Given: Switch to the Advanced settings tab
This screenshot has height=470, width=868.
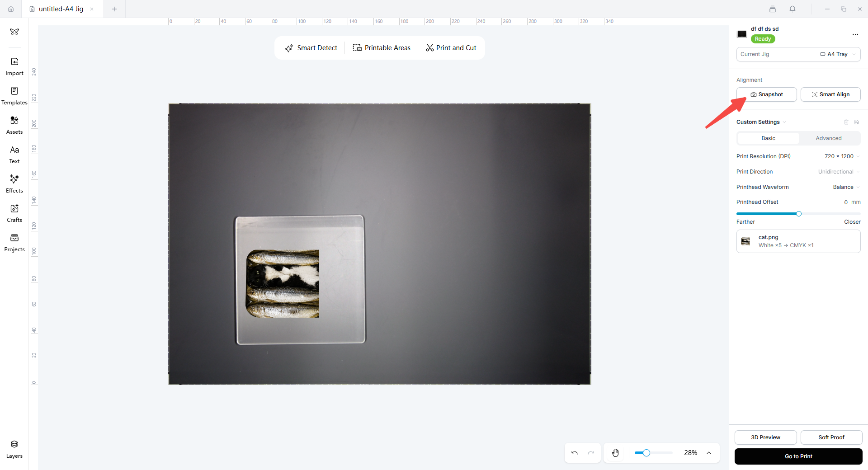Looking at the screenshot, I should coord(829,138).
